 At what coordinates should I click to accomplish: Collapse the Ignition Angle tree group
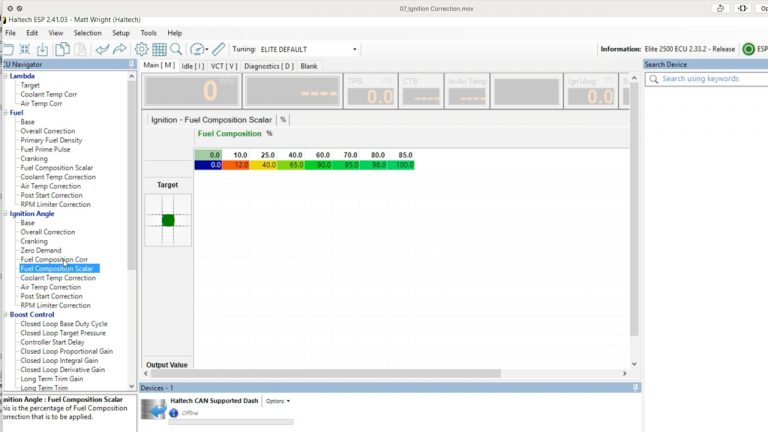tap(4, 214)
